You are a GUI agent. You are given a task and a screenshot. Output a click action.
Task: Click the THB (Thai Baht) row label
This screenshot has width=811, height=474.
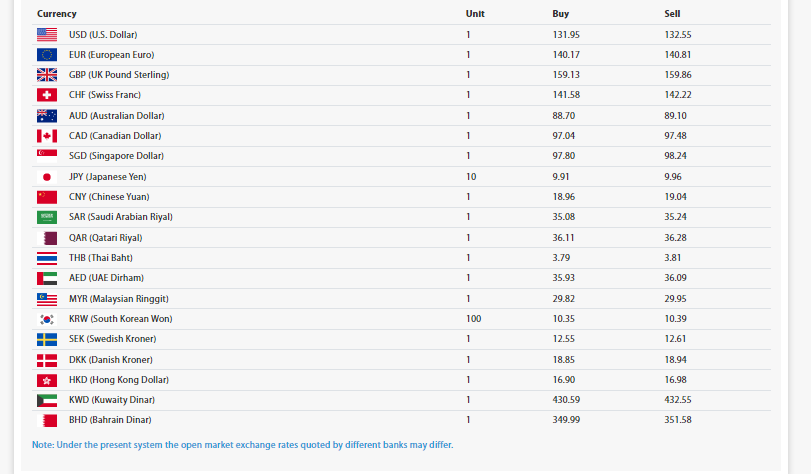click(103, 258)
